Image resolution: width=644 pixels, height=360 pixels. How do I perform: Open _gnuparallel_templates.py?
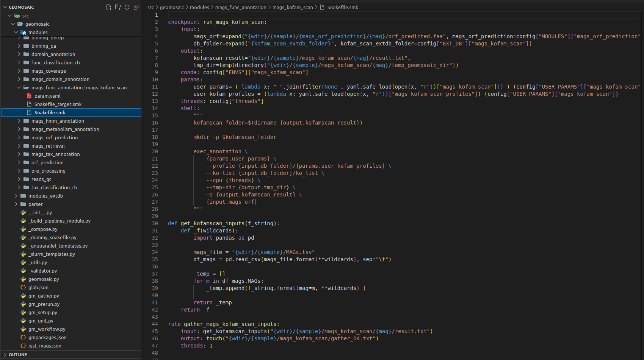[58, 246]
